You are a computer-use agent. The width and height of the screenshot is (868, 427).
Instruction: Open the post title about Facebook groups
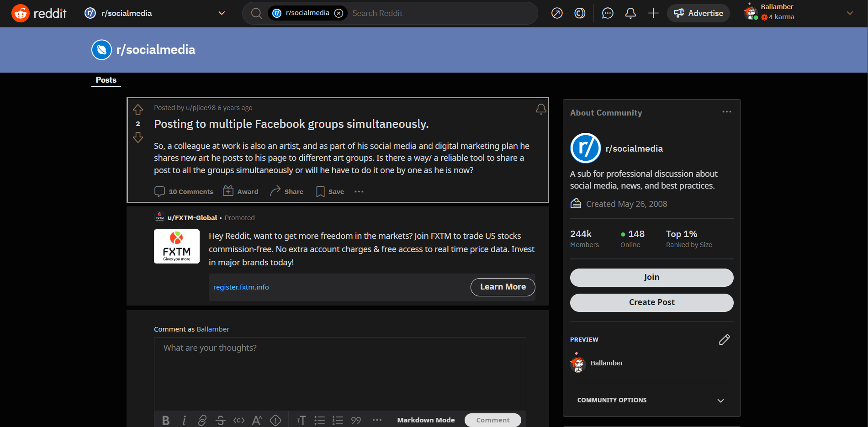(x=291, y=124)
